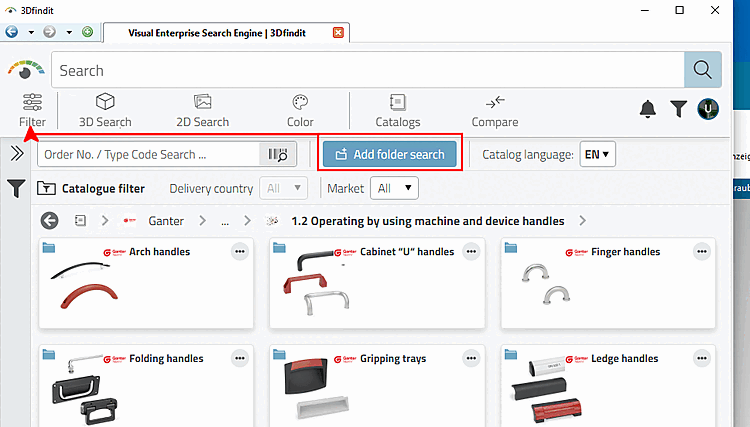
Task: Open more options for Cabinet "U" handles
Action: coord(471,252)
